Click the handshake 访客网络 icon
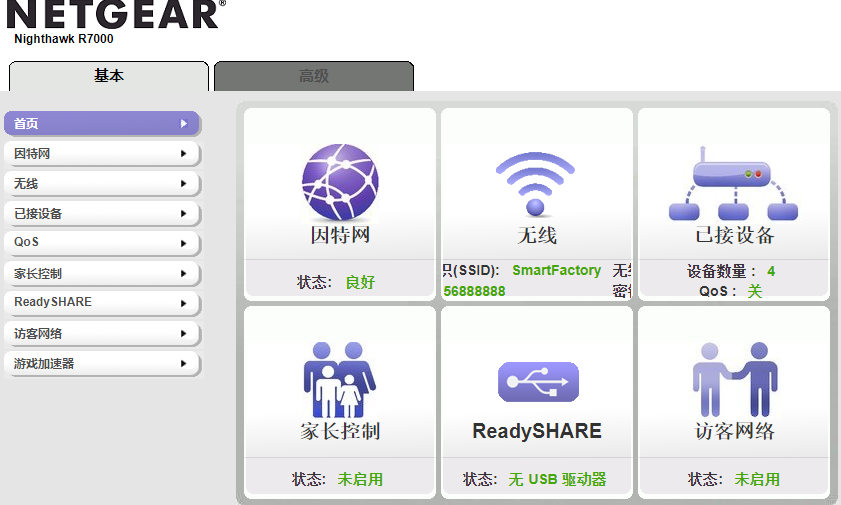 pyautogui.click(x=735, y=380)
